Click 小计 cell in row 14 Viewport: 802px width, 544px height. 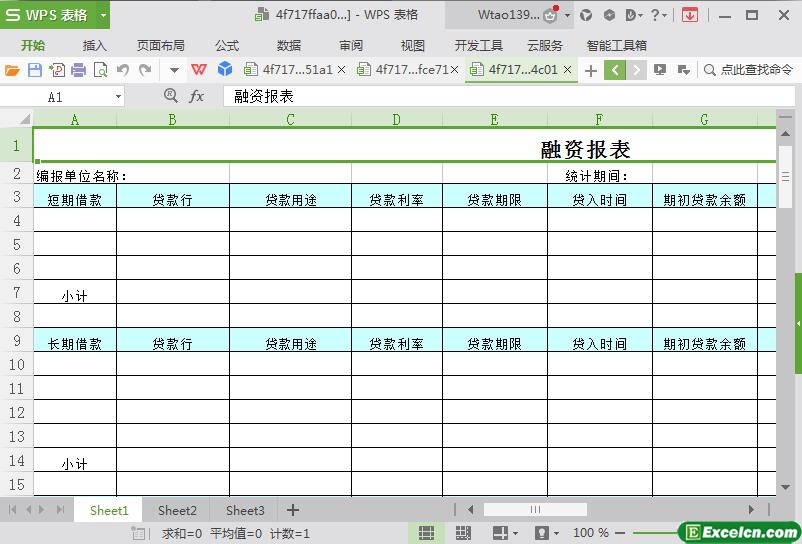click(75, 461)
